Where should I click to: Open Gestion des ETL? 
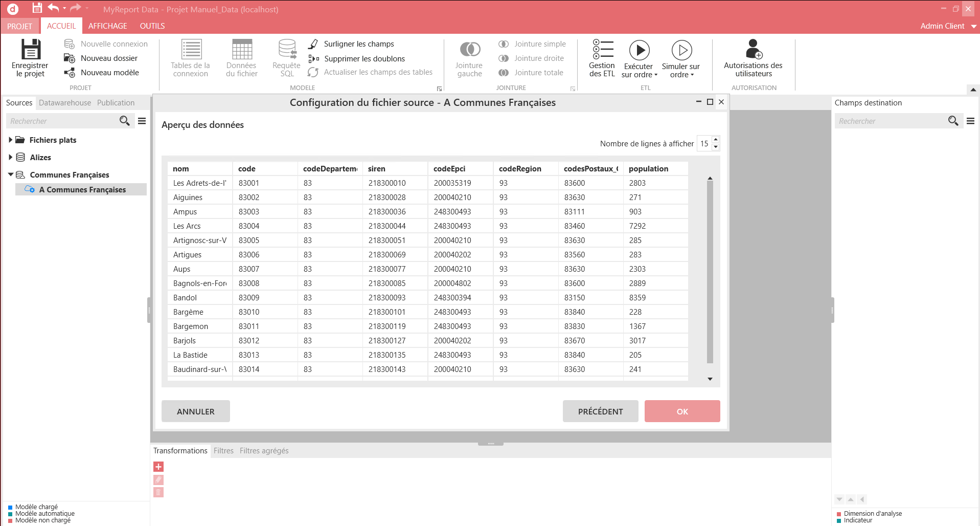pyautogui.click(x=602, y=58)
